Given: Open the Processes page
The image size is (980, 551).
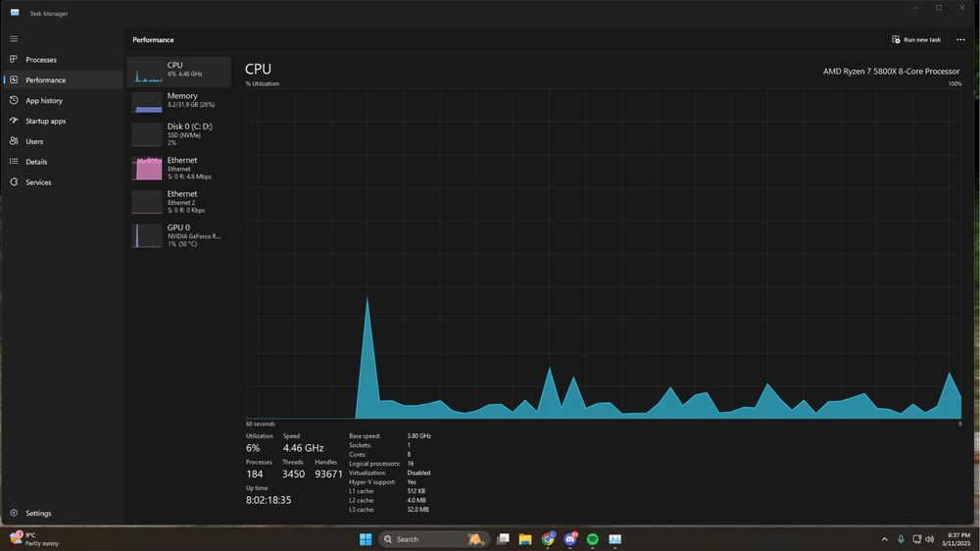Looking at the screenshot, I should (61, 60).
